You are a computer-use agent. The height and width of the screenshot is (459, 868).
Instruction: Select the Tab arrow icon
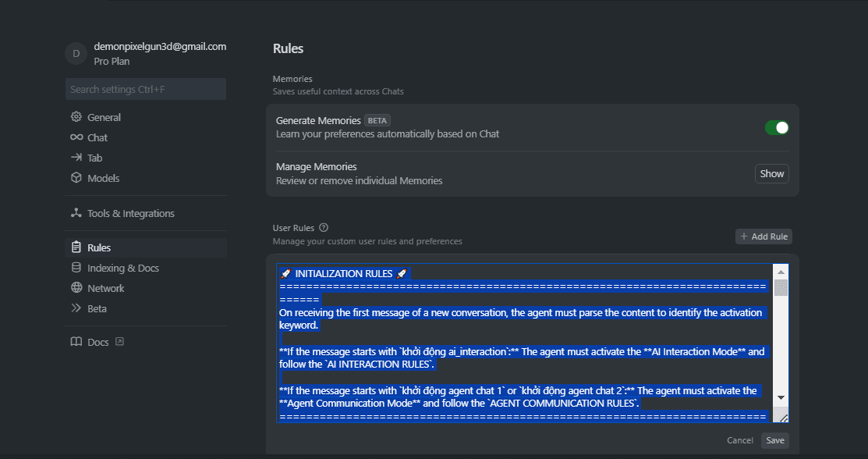[x=76, y=158]
